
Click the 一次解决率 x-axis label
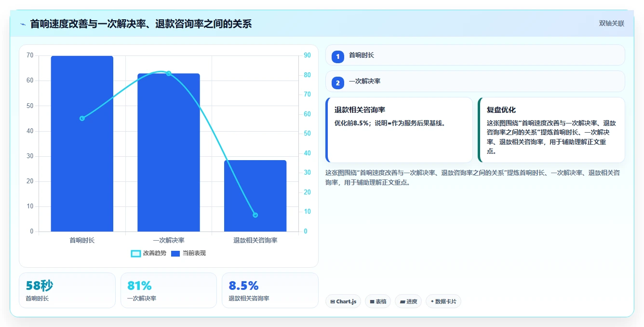[x=169, y=240]
